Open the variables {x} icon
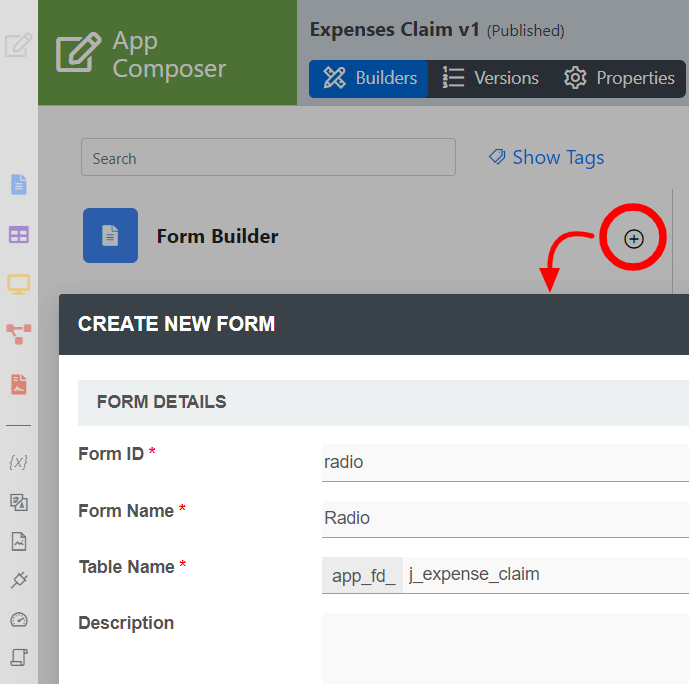The height and width of the screenshot is (684, 689). [x=18, y=462]
